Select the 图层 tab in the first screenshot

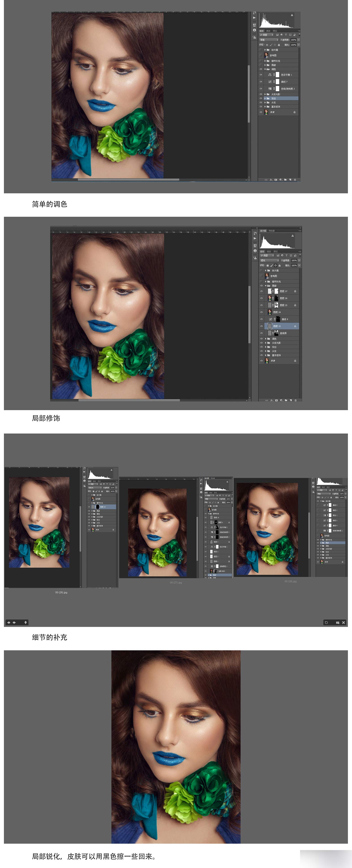[262, 31]
